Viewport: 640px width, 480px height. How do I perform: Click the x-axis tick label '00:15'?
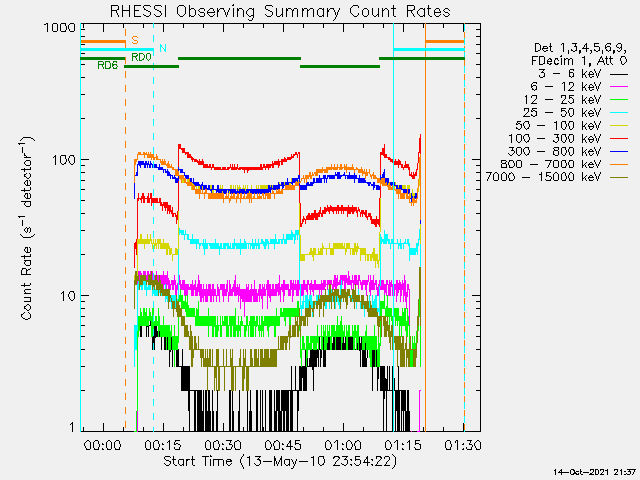coord(163,445)
